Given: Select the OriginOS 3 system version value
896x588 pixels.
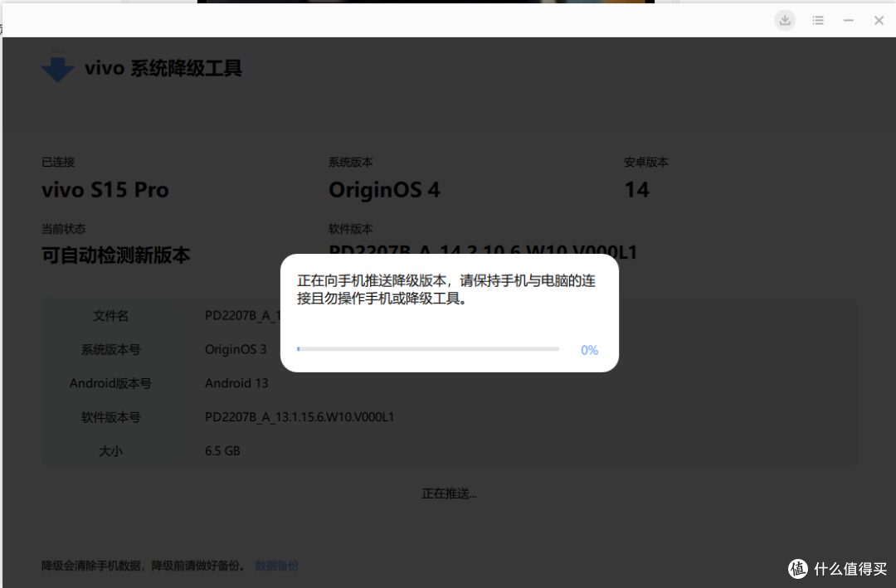Looking at the screenshot, I should (x=236, y=349).
